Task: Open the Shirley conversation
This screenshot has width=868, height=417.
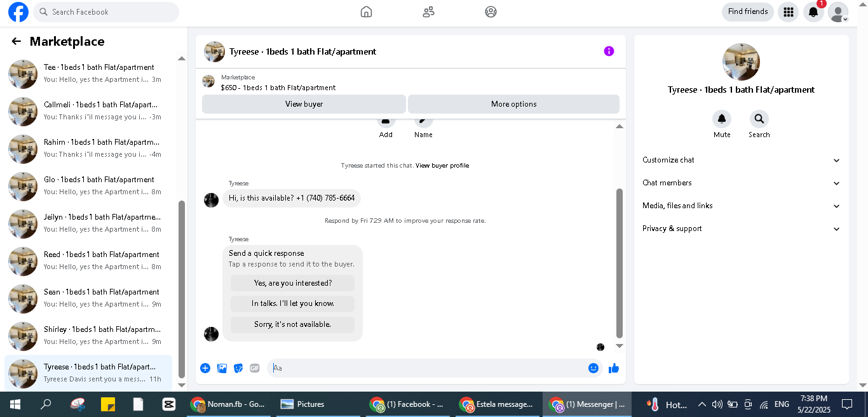Action: pos(88,336)
